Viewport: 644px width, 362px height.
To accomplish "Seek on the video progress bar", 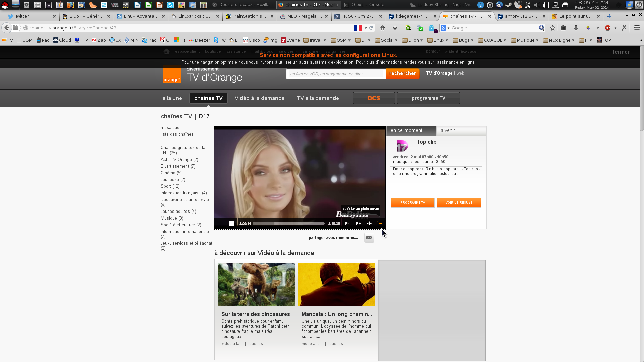I will [x=288, y=224].
